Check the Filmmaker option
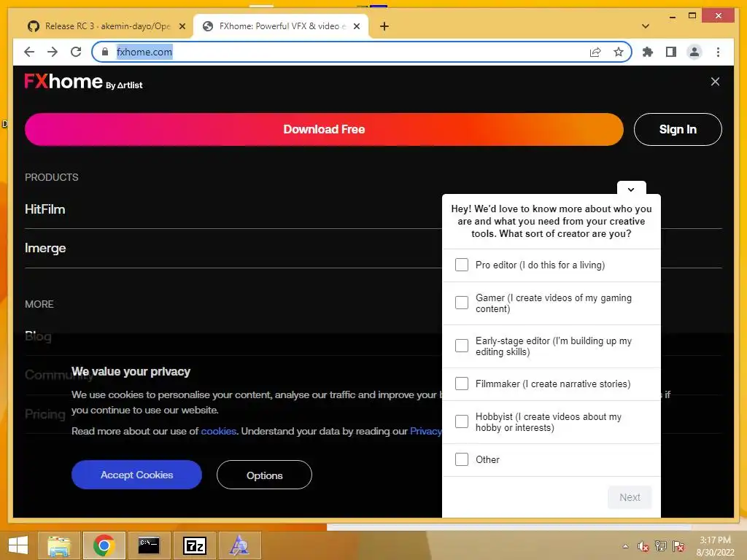 [462, 384]
